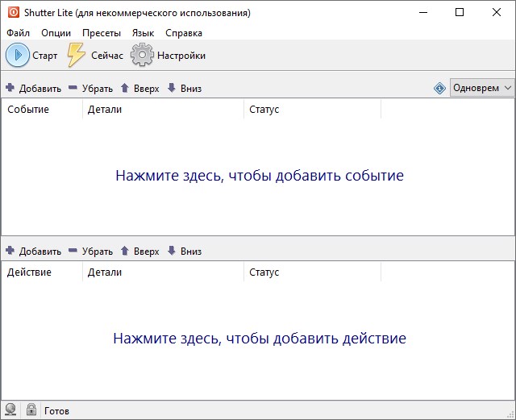Click the up arrow icon in events toolbar

tap(124, 88)
